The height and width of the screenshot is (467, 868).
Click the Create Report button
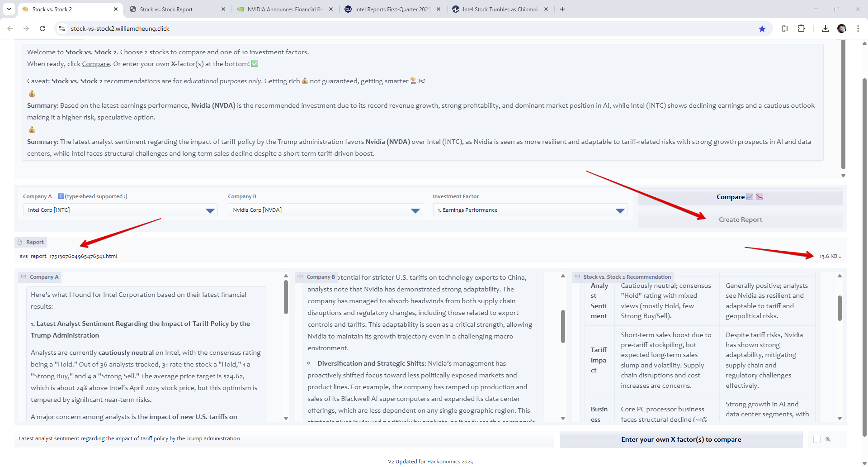coord(741,219)
